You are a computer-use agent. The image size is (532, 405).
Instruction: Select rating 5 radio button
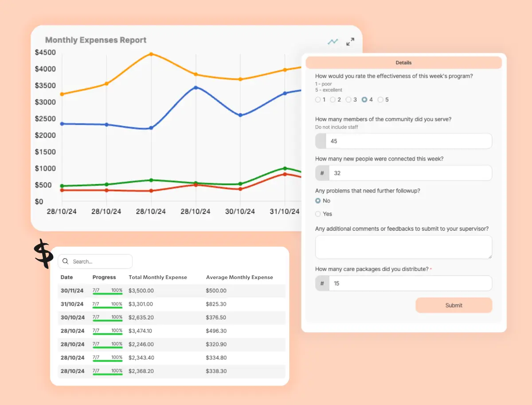click(x=380, y=100)
